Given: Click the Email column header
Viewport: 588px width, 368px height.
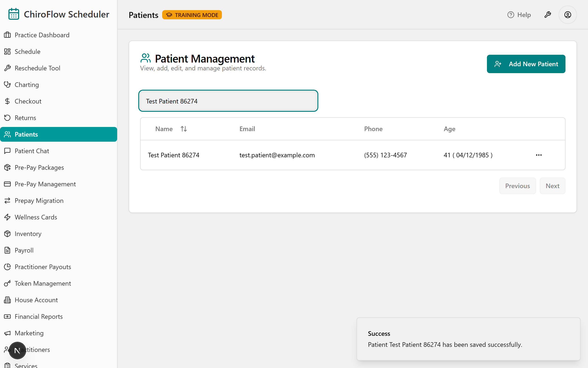Looking at the screenshot, I should [x=247, y=129].
